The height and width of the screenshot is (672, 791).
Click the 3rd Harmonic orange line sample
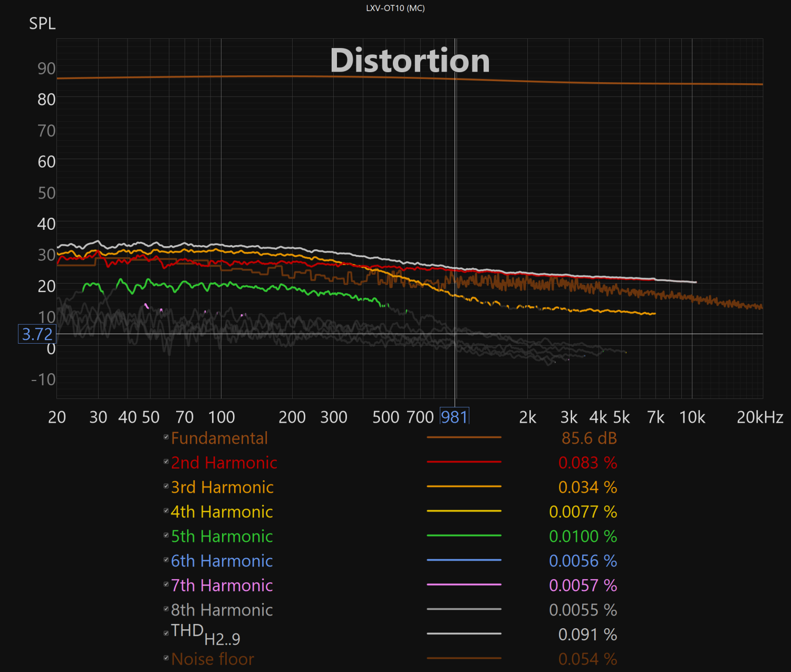pos(464,486)
